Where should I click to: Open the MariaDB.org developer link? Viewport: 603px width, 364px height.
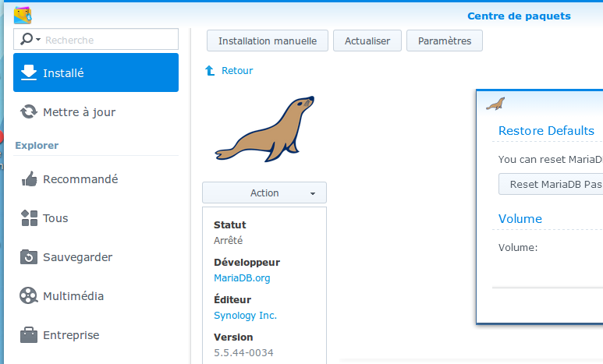(242, 278)
